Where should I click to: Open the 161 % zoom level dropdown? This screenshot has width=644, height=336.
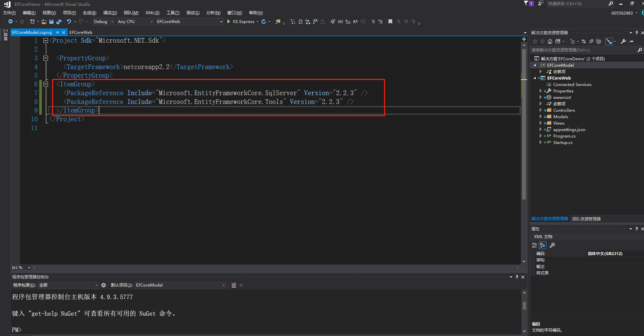(21, 268)
